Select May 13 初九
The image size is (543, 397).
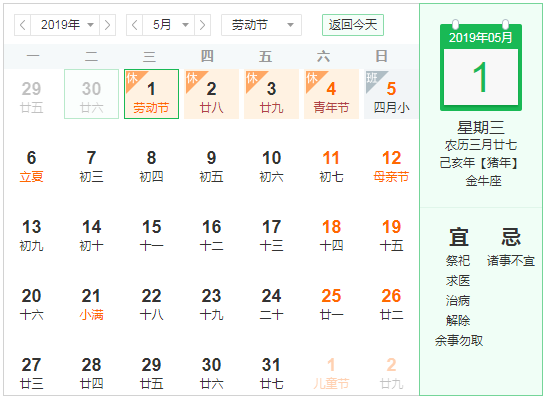click(x=32, y=235)
